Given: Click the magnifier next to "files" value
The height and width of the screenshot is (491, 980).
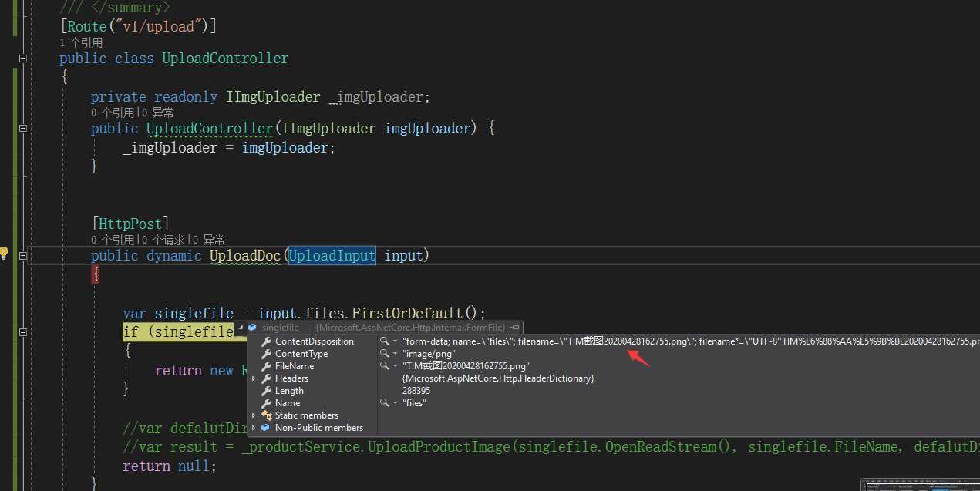Looking at the screenshot, I should [385, 403].
